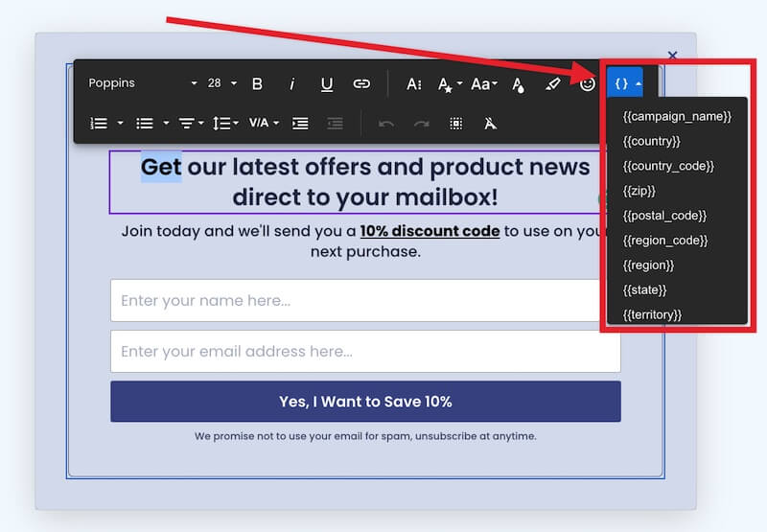This screenshot has height=532, width=767.
Task: Click the increase indent icon
Action: (300, 124)
